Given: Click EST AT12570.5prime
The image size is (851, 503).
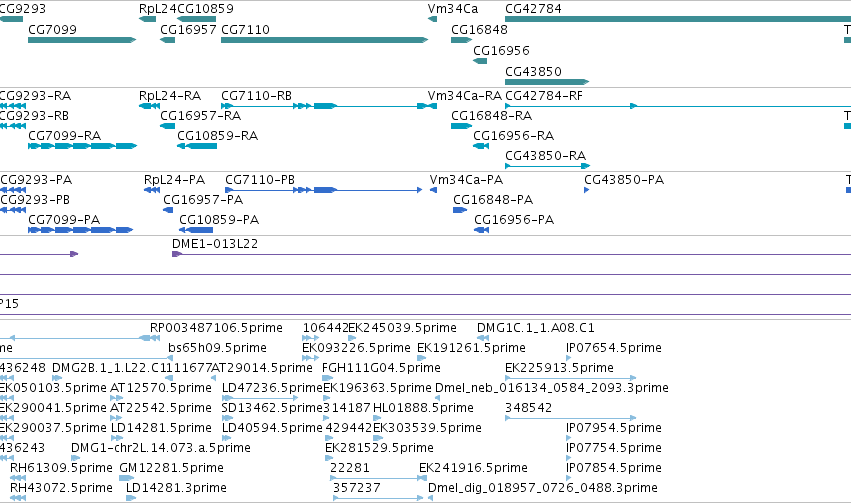Looking at the screenshot, I should coord(161,388).
